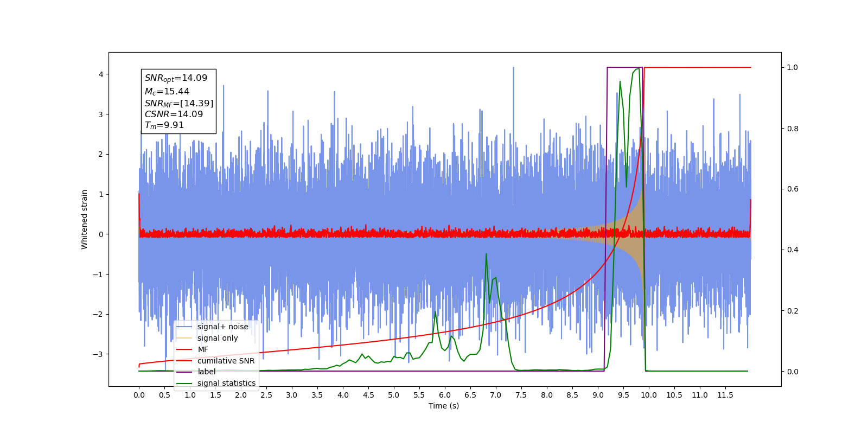Click the 7.0 tick on time axis

[496, 395]
